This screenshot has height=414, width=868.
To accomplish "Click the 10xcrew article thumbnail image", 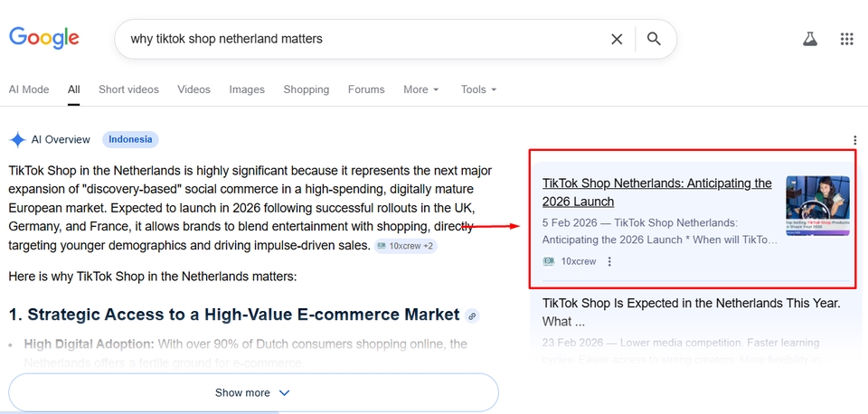I will click(817, 206).
